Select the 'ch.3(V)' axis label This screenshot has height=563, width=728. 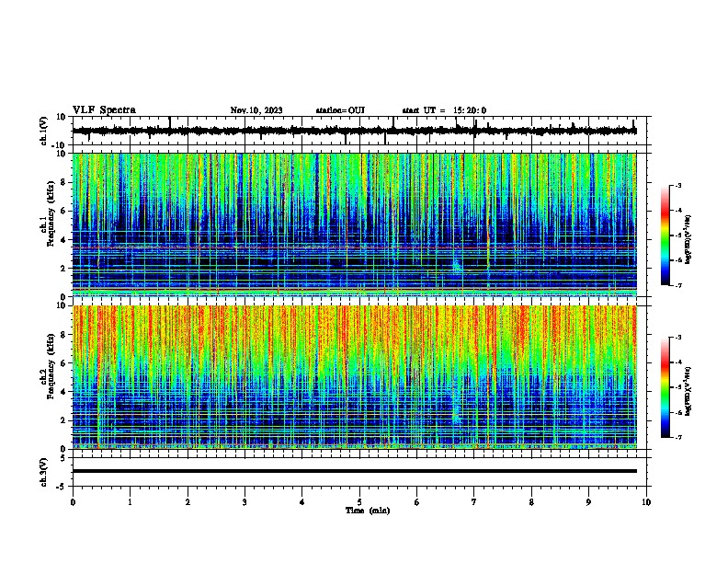click(44, 472)
